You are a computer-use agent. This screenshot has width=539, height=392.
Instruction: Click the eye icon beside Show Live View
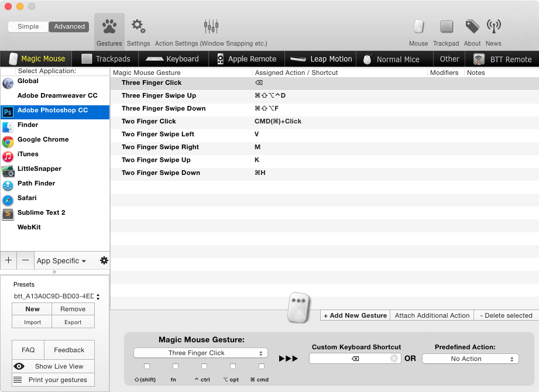pyautogui.click(x=19, y=366)
